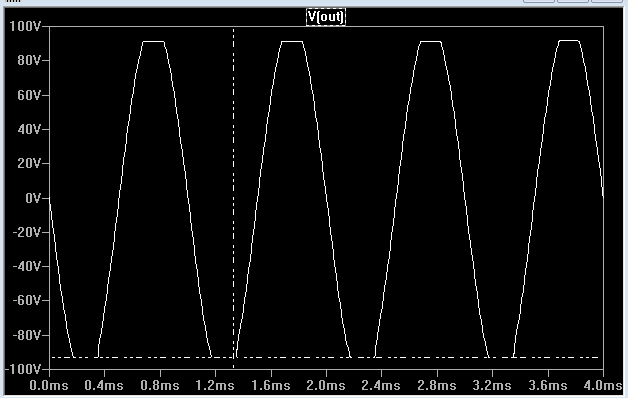Viewport: 628px width, 398px height.
Task: Click the 3.6ms time axis label
Action: pyautogui.click(x=548, y=386)
